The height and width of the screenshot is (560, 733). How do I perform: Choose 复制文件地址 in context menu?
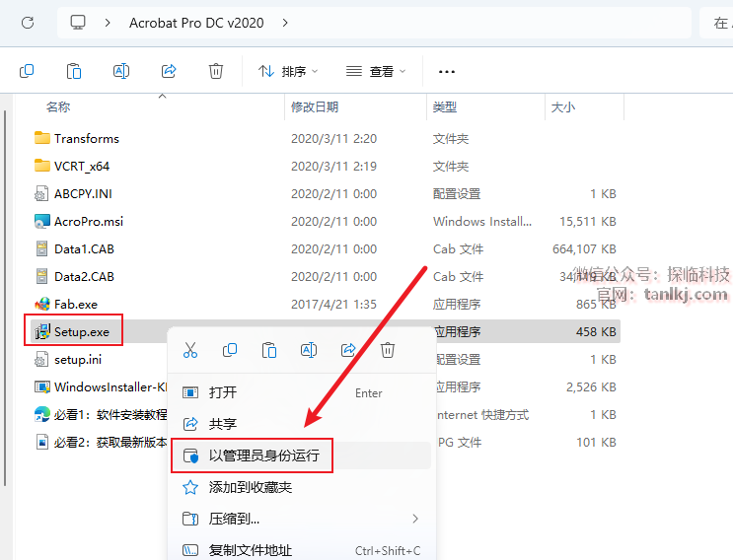302,550
